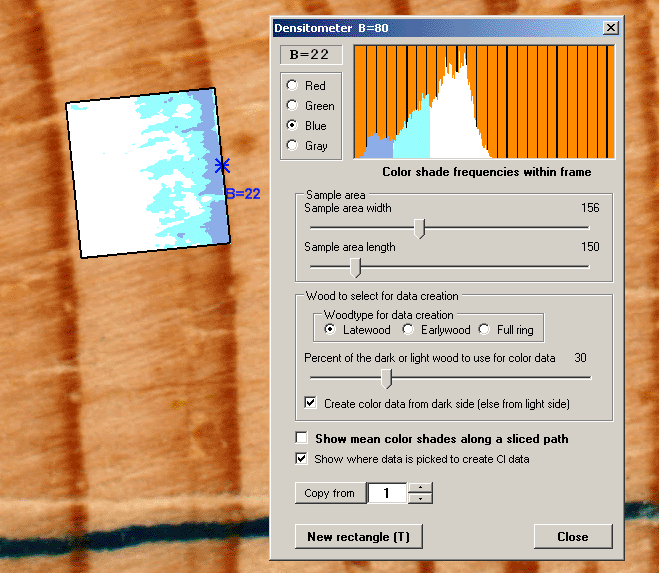Screen dimensions: 659x573
Task: Increase the Copy from number with up arrow
Action: [x=420, y=488]
